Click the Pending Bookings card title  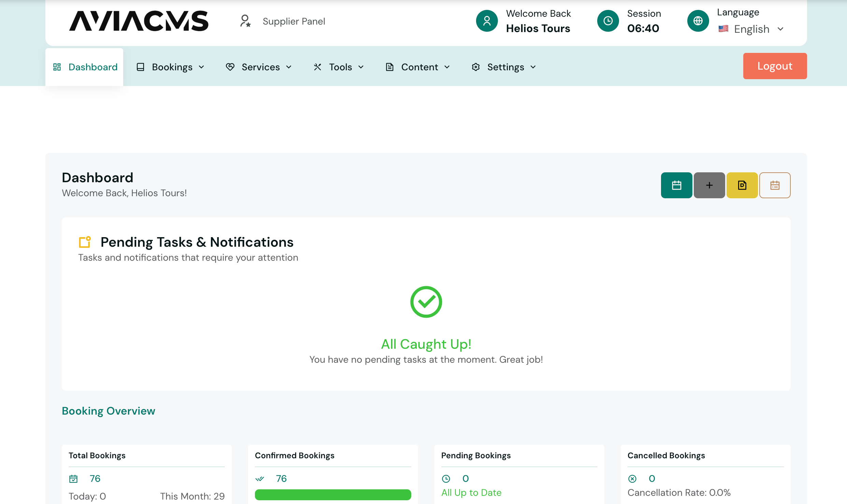(x=476, y=456)
